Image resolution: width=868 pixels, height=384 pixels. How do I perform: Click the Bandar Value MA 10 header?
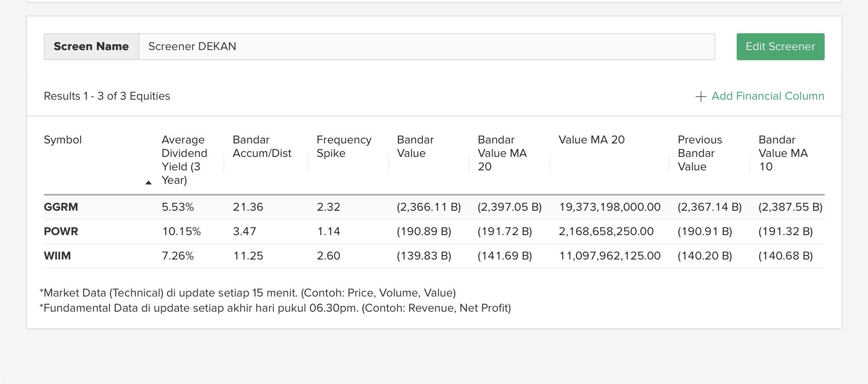pyautogui.click(x=783, y=153)
